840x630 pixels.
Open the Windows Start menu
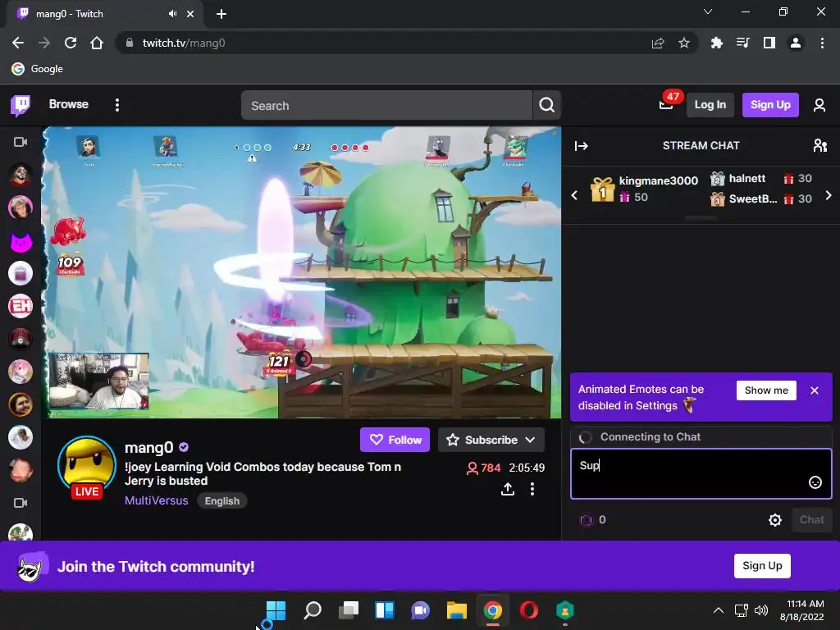coord(276,610)
